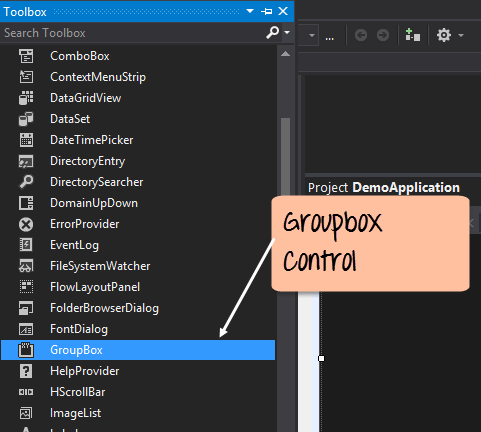
Task: Open the settings gear dropdown arrow
Action: point(461,35)
